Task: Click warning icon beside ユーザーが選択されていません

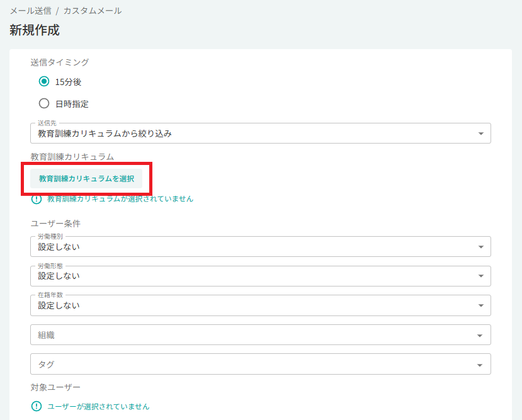Action: tap(37, 406)
